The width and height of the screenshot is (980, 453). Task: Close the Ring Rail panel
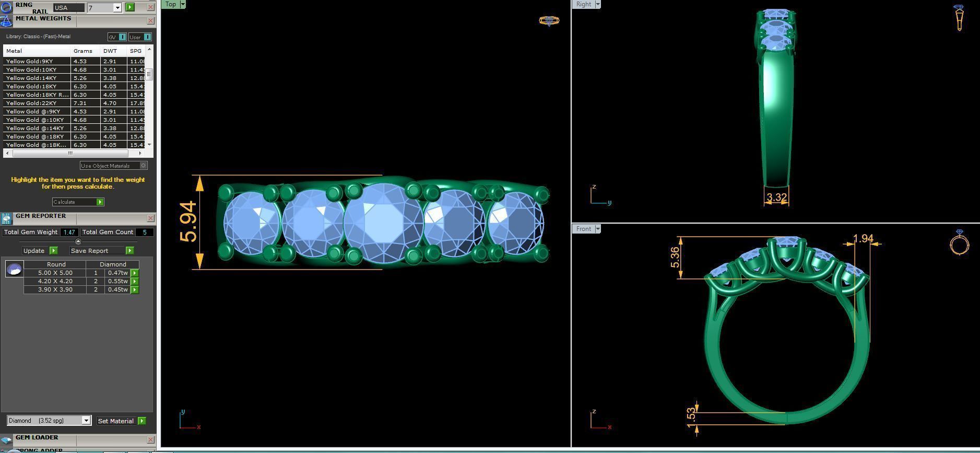[150, 7]
